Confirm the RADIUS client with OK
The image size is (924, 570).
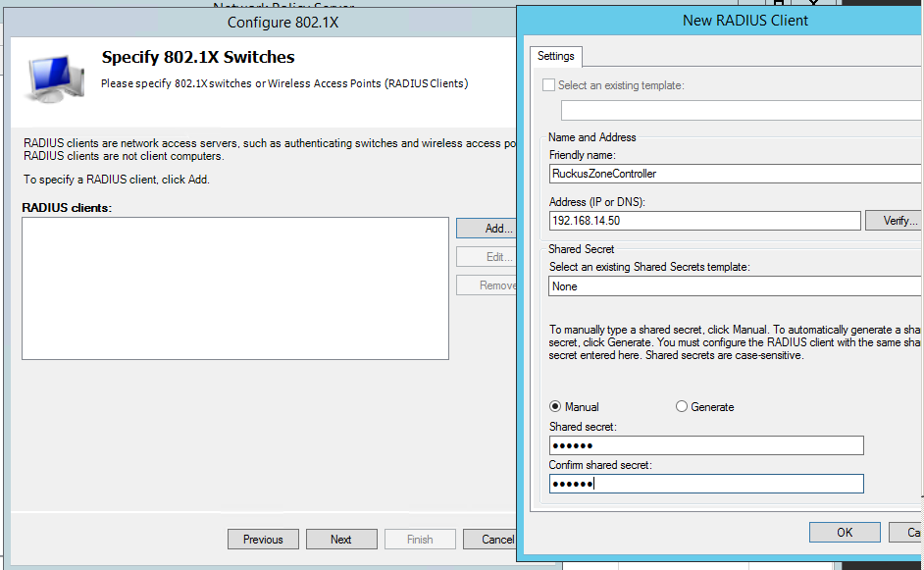[845, 532]
